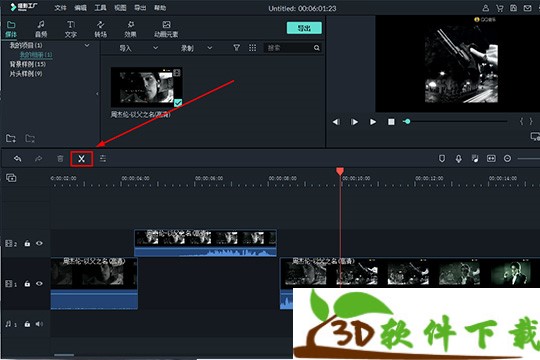Start voiceover recording with microphone icon

coord(458,158)
